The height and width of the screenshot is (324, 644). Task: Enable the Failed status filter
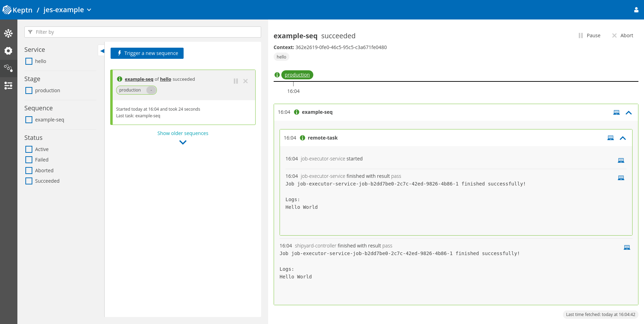[29, 160]
